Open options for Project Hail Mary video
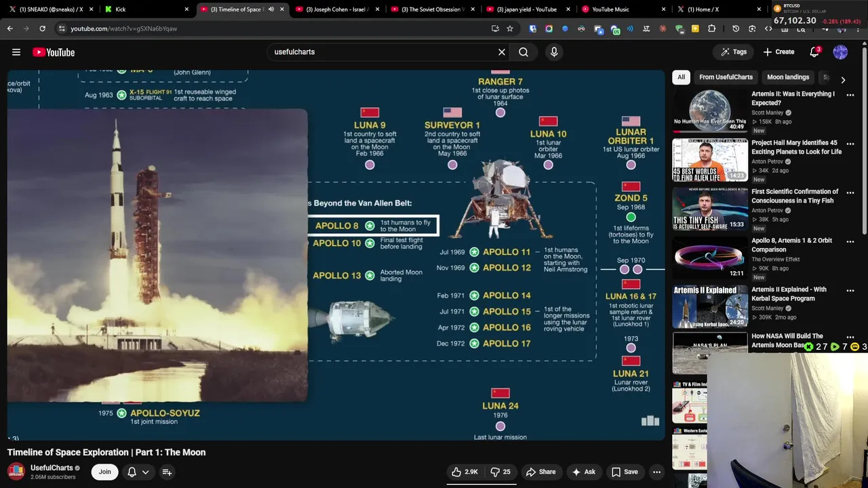 click(850, 144)
